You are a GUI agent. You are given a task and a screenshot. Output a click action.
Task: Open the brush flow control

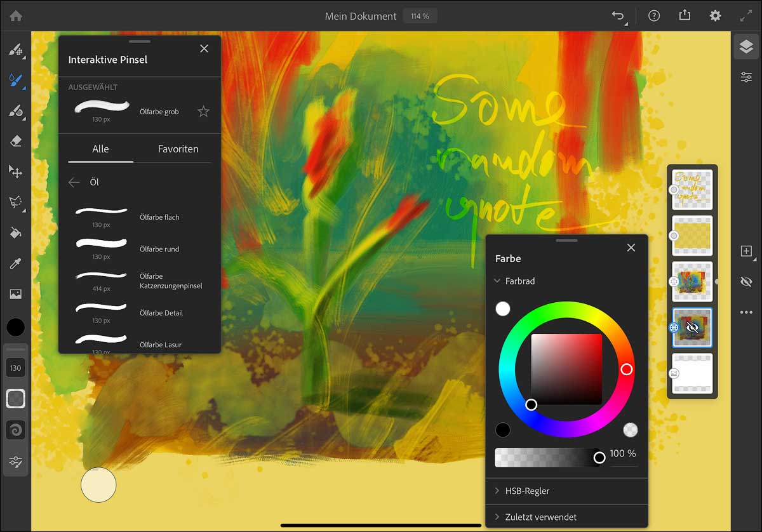pos(16,399)
